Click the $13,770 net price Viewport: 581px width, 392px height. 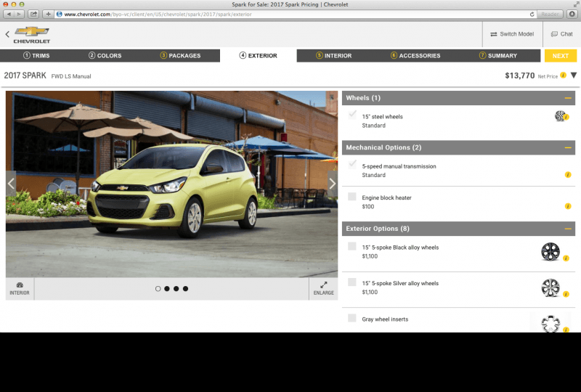tap(519, 75)
